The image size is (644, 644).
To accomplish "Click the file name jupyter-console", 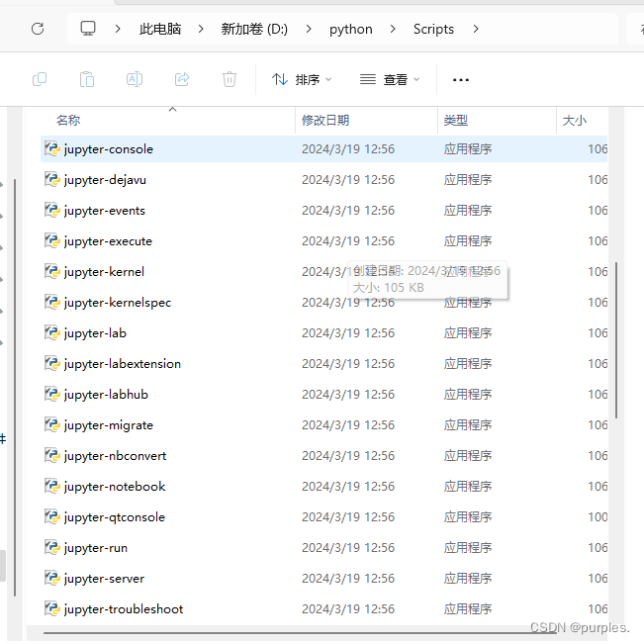I will coord(109,149).
